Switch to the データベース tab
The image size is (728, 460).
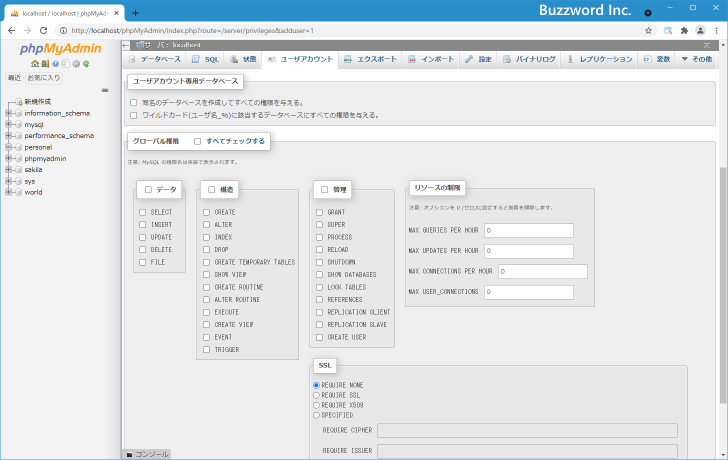click(x=155, y=59)
